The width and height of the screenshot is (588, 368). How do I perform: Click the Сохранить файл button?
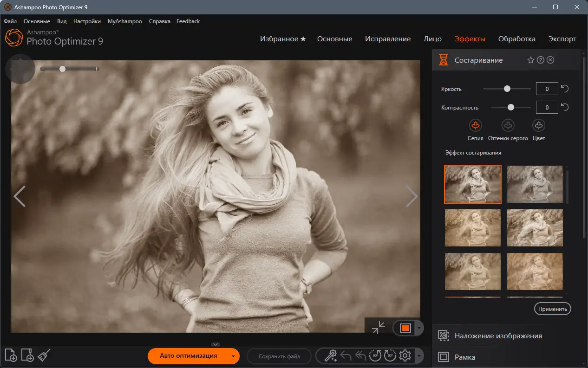(279, 356)
